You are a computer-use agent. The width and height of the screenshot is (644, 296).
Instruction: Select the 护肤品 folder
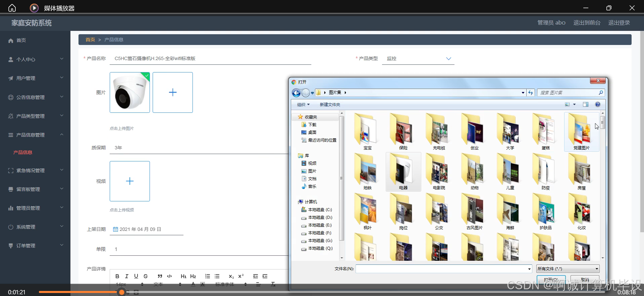(x=546, y=212)
